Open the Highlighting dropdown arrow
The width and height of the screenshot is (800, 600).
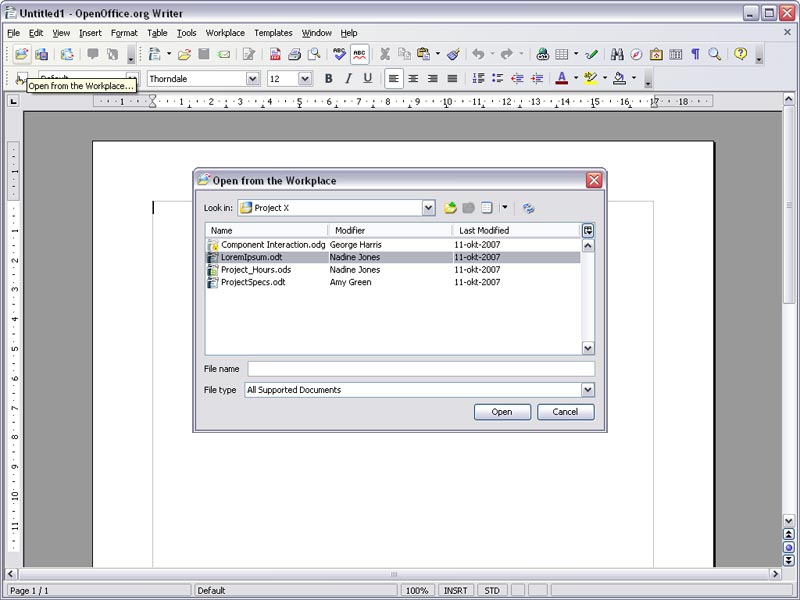point(605,79)
